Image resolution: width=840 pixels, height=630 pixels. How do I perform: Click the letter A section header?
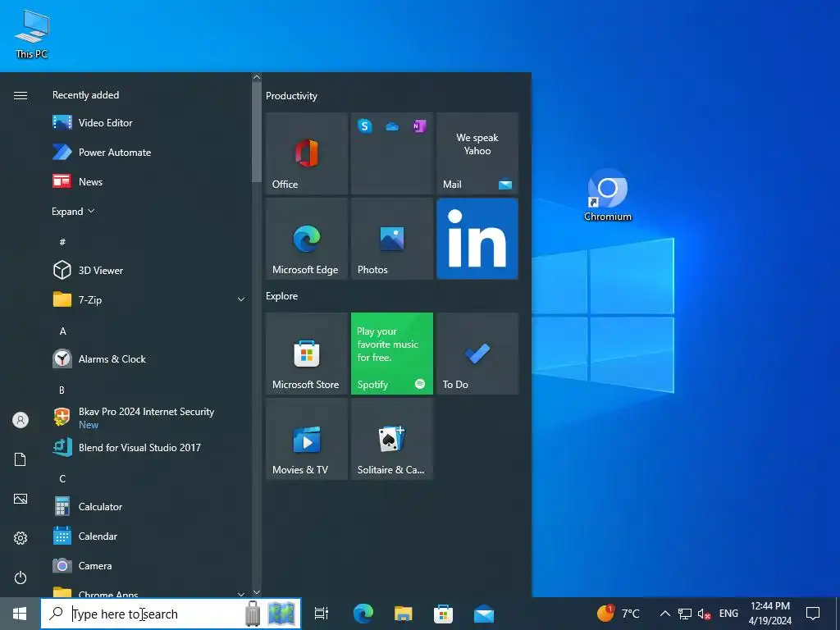point(62,331)
